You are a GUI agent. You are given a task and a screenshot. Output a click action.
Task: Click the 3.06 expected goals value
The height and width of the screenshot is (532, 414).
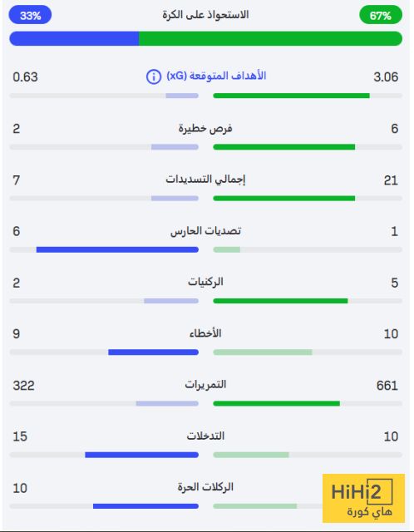[x=386, y=77]
